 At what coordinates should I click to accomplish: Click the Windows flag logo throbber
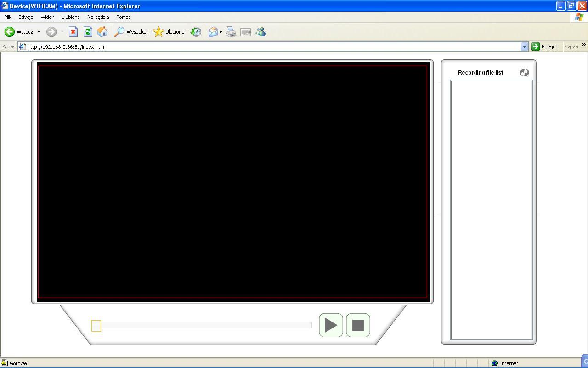(579, 17)
